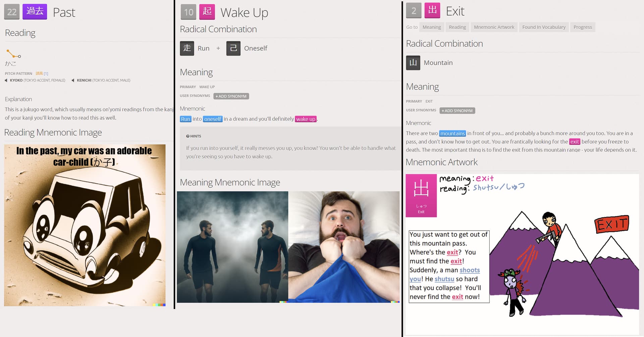The height and width of the screenshot is (337, 644).
Task: Open the Mountain radical icon
Action: point(413,63)
